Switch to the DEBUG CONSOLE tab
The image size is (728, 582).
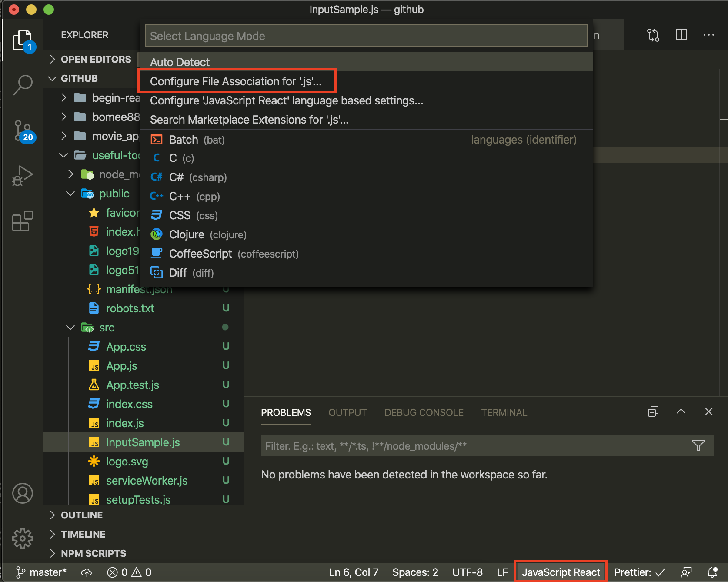(424, 412)
